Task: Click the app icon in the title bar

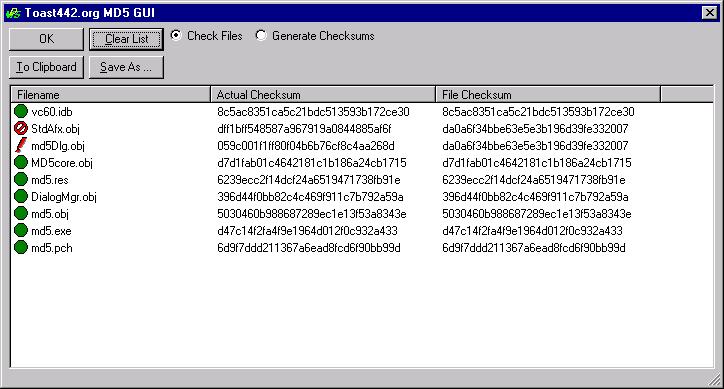Action: click(x=13, y=13)
